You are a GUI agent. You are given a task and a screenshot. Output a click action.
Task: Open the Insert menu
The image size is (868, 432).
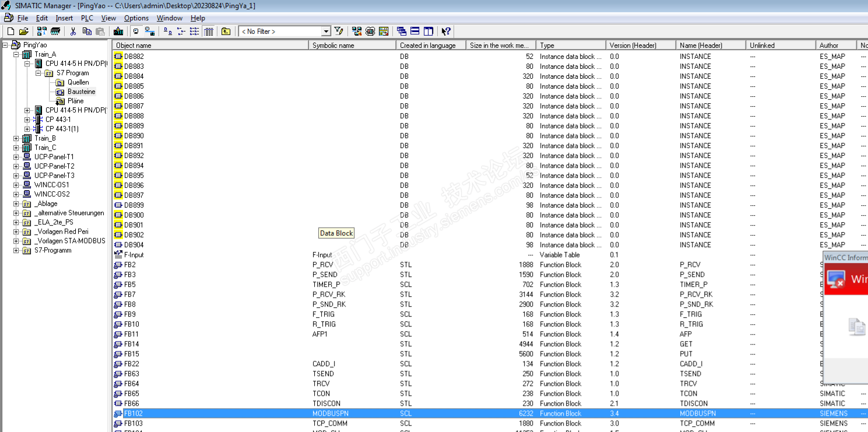(x=64, y=18)
